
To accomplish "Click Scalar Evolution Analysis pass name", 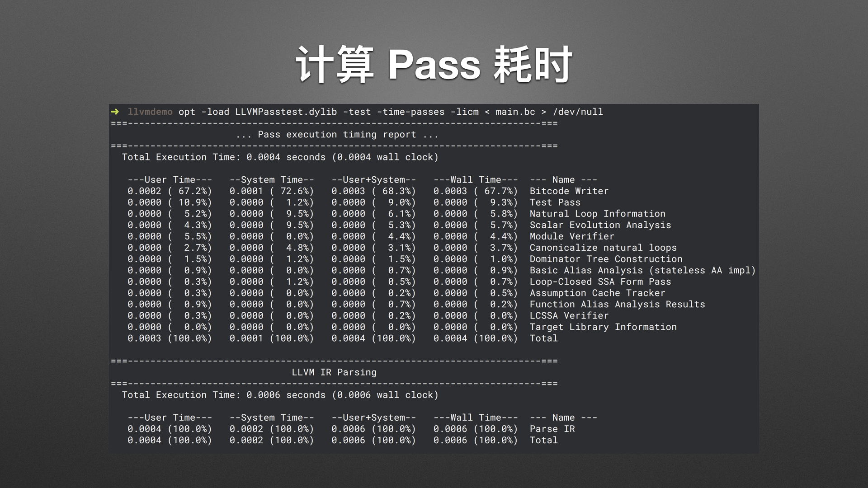I will tap(600, 225).
